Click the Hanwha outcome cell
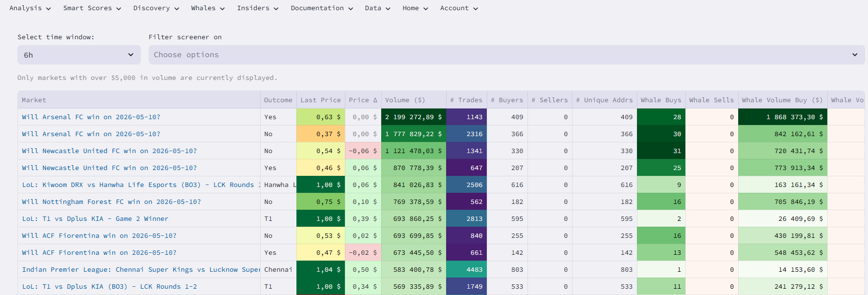 coord(279,185)
